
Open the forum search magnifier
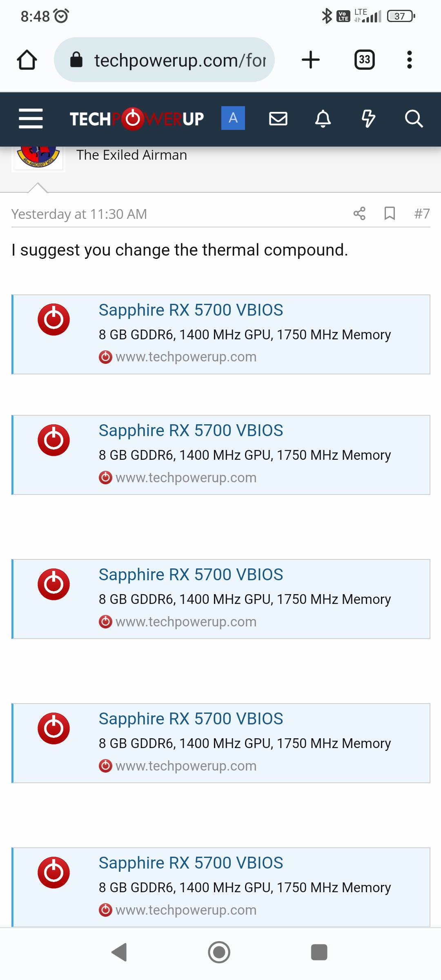[x=414, y=118]
